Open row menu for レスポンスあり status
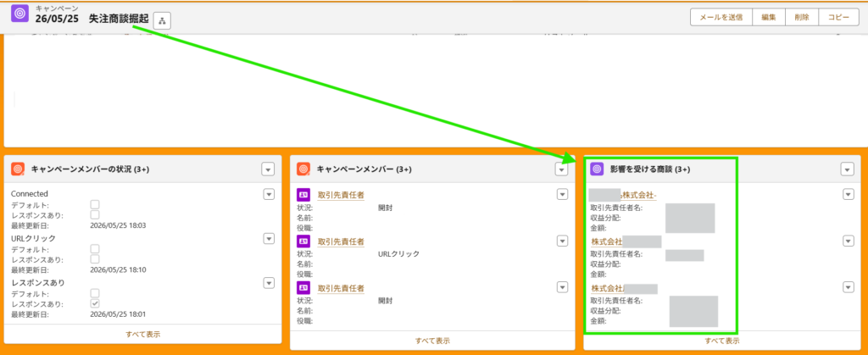868x355 pixels. pyautogui.click(x=269, y=283)
